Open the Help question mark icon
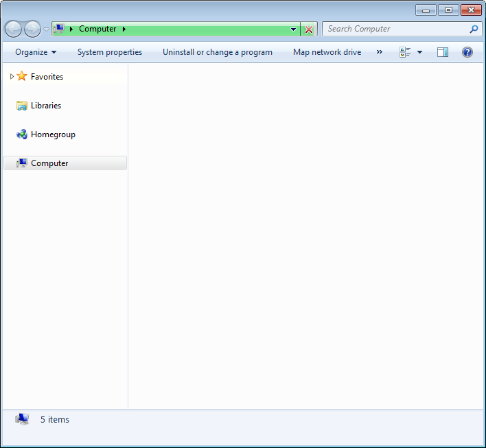 coord(467,52)
